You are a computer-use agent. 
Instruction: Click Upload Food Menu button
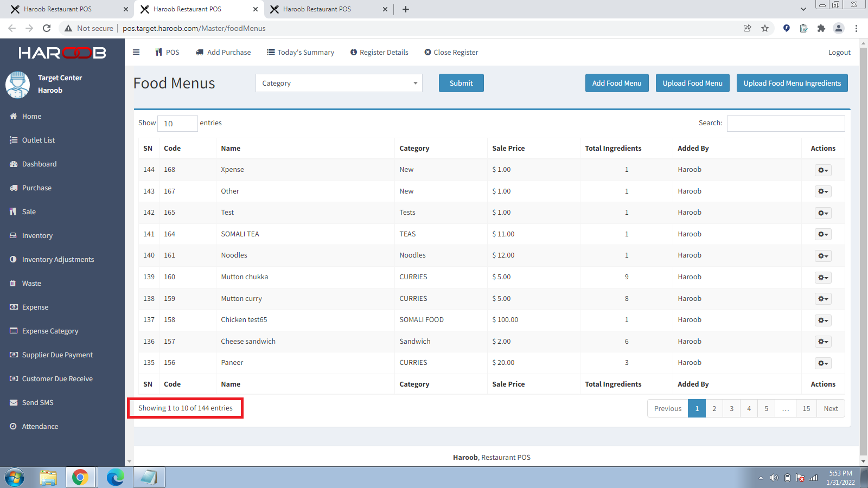click(x=692, y=83)
